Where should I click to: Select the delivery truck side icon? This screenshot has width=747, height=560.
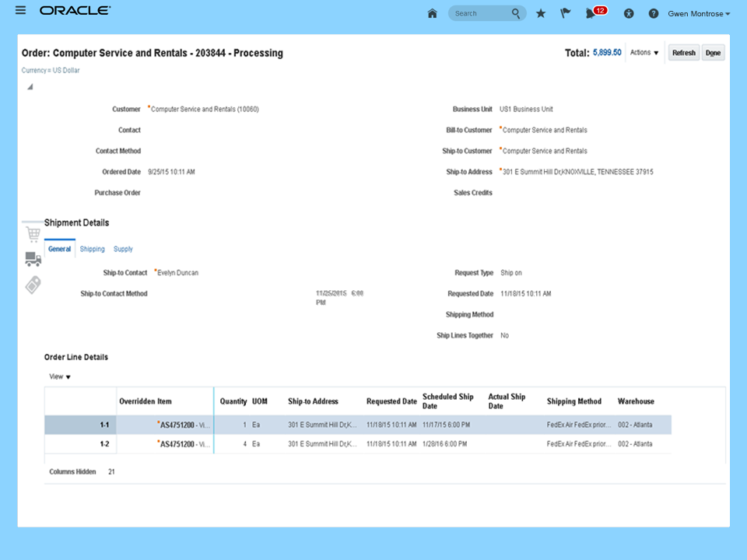[33, 259]
